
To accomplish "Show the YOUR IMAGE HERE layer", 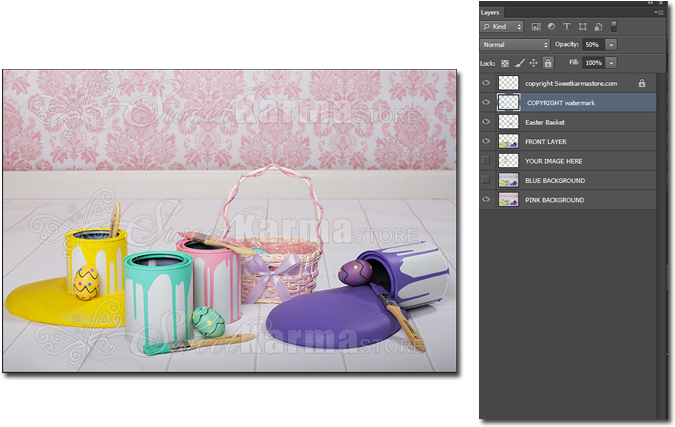I will click(486, 160).
